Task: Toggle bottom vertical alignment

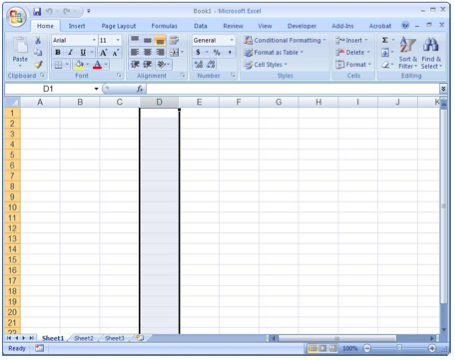Action: 160,40
